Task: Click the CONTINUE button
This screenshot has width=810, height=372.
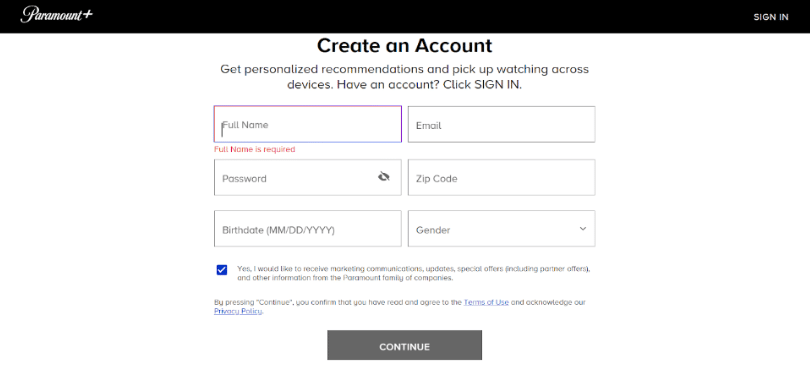Action: coord(404,346)
